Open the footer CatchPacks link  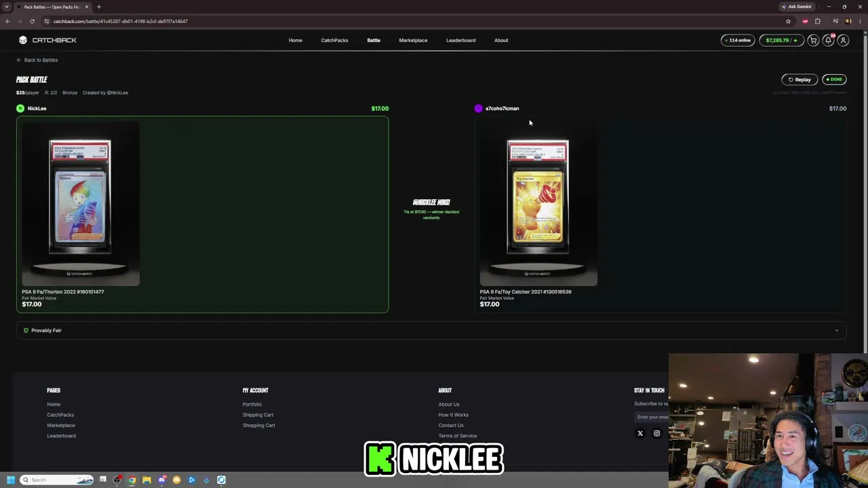point(60,415)
